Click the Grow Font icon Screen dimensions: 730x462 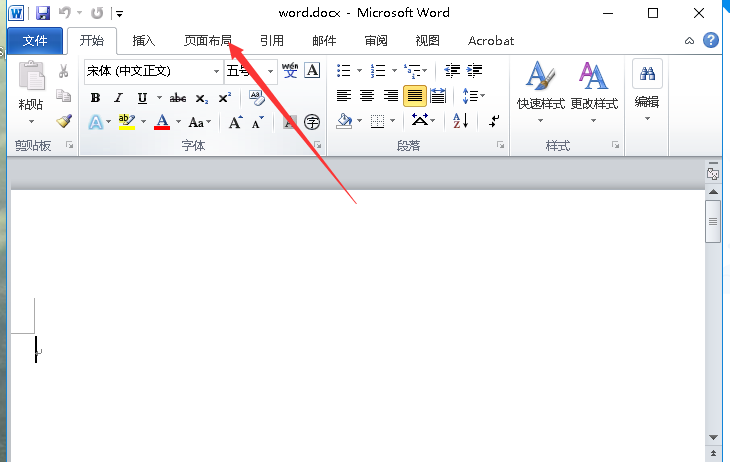tap(236, 122)
